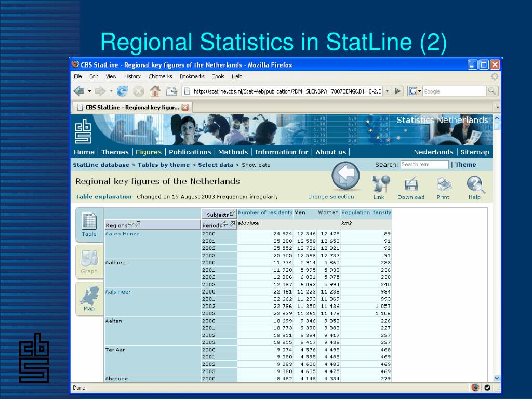Open the address bar history dropdown
Image resolution: width=532 pixels, height=399 pixels.
[387, 91]
